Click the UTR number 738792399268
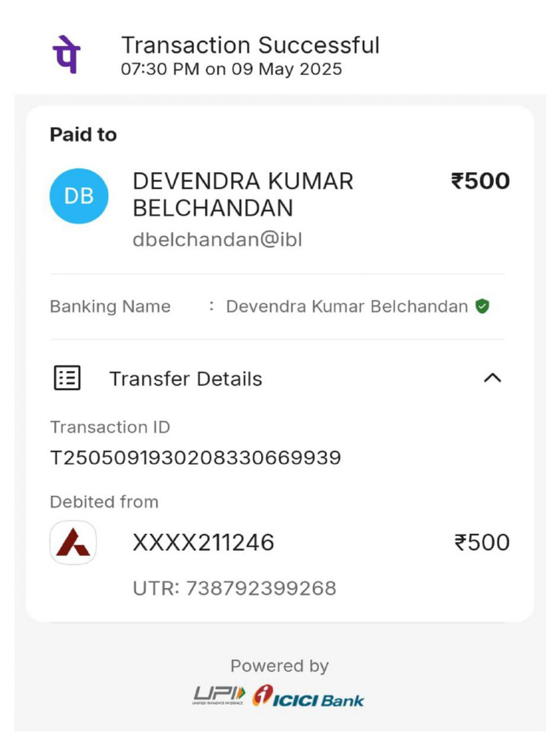 coord(260,588)
